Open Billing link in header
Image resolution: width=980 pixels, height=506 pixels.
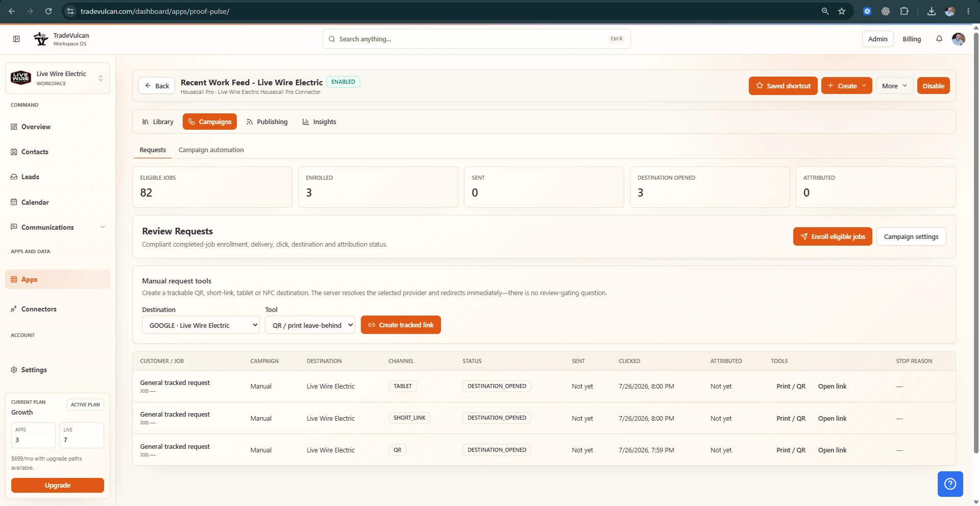coord(912,39)
